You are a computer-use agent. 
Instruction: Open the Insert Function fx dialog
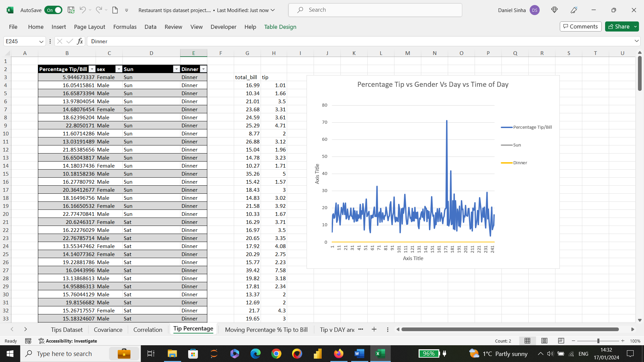click(80, 41)
